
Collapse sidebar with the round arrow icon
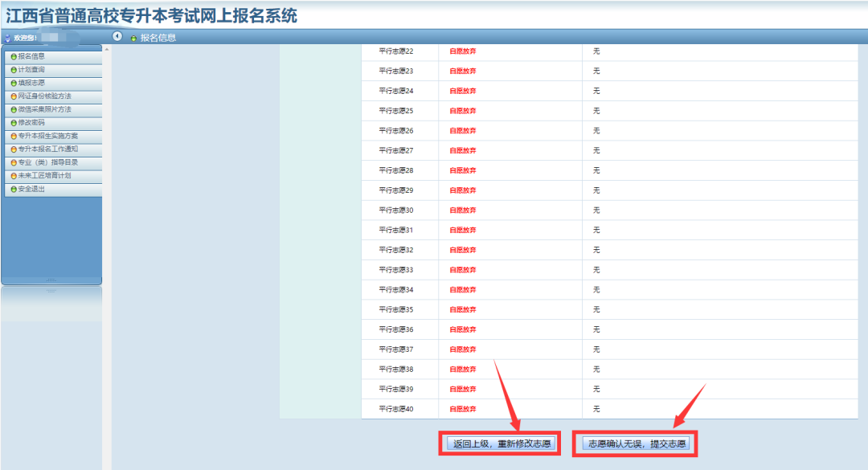coord(117,36)
